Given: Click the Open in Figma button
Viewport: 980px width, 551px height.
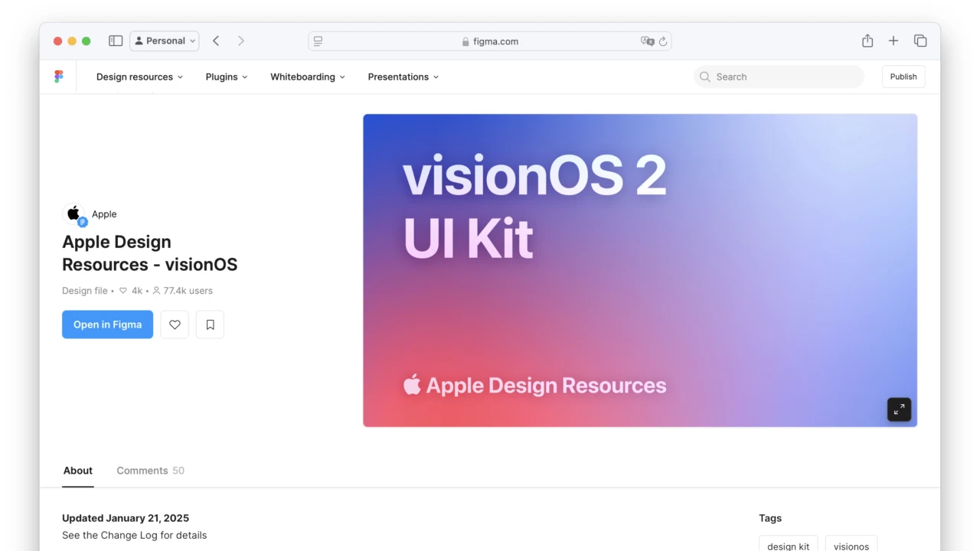Looking at the screenshot, I should click(107, 324).
